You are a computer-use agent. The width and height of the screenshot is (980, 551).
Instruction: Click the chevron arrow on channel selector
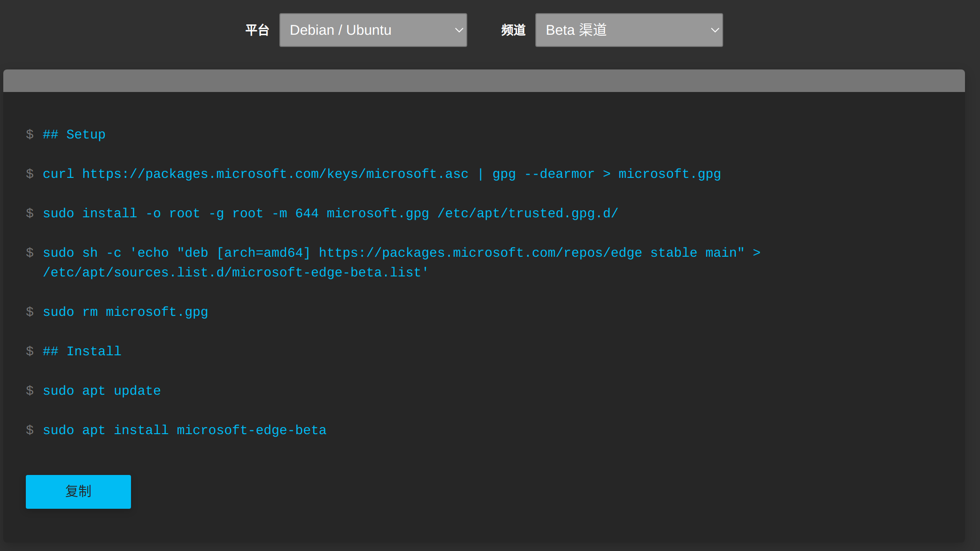tap(715, 30)
